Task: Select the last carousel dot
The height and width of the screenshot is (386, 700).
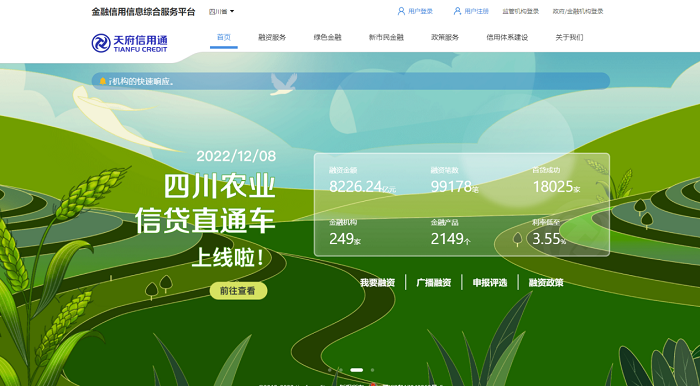Action: [372, 370]
